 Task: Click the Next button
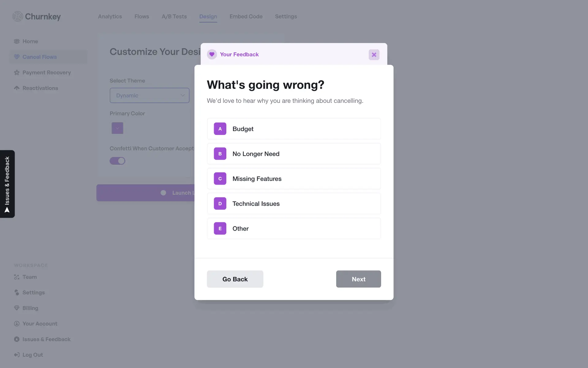pos(358,279)
